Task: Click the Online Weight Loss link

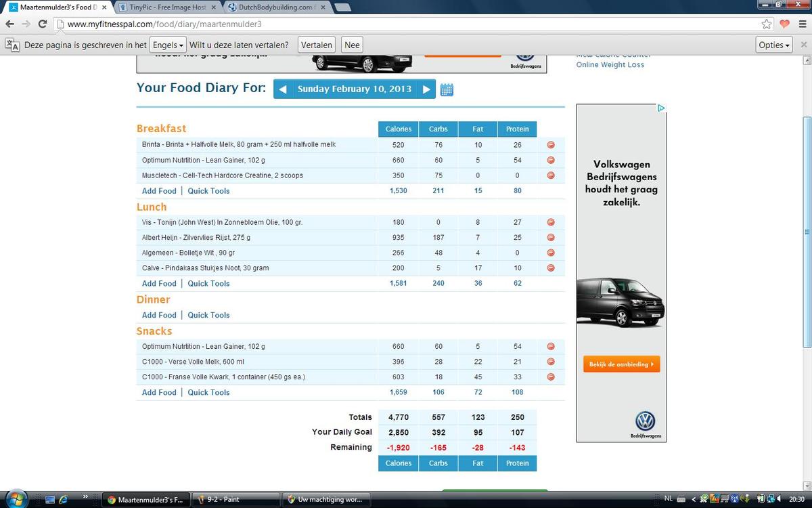Action: coord(610,65)
